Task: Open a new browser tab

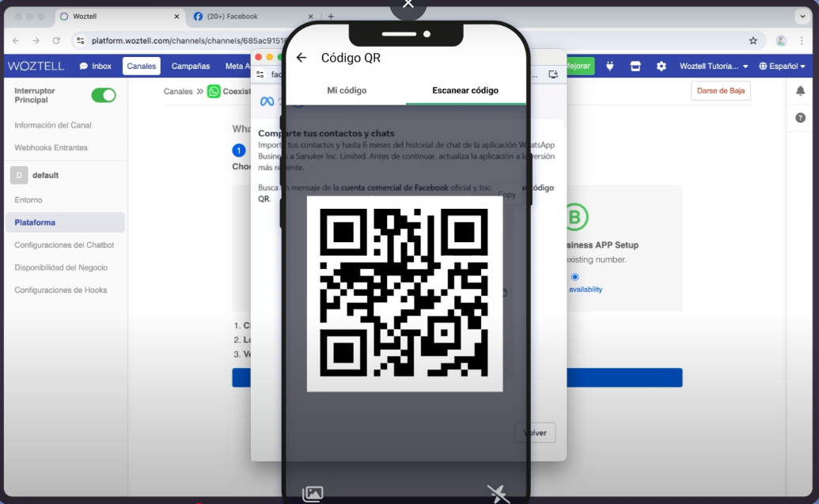Action: click(331, 17)
